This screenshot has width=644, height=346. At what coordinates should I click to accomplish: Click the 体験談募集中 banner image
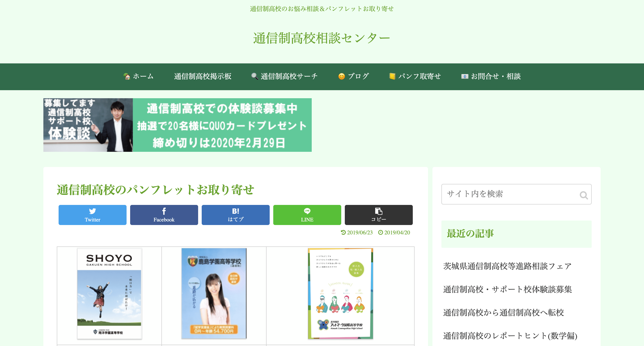point(177,125)
